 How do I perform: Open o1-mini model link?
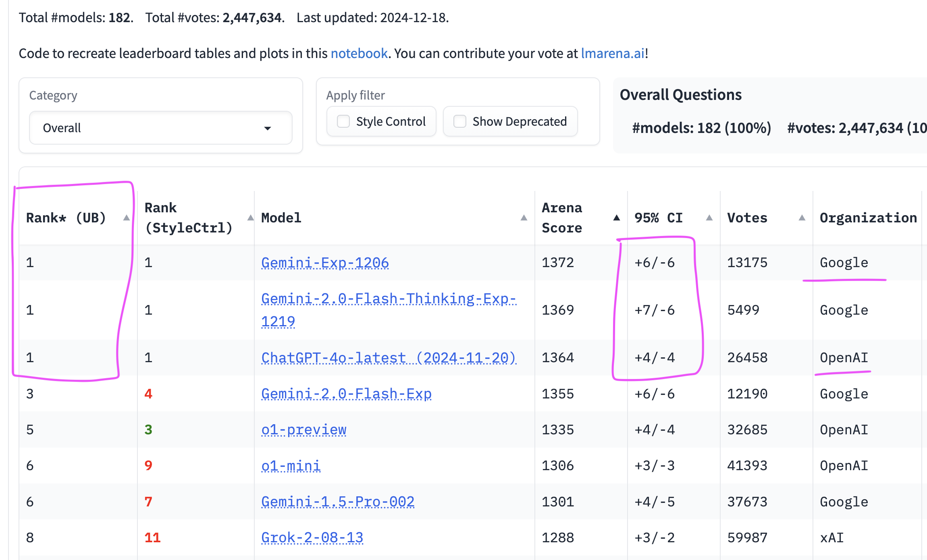coord(291,466)
